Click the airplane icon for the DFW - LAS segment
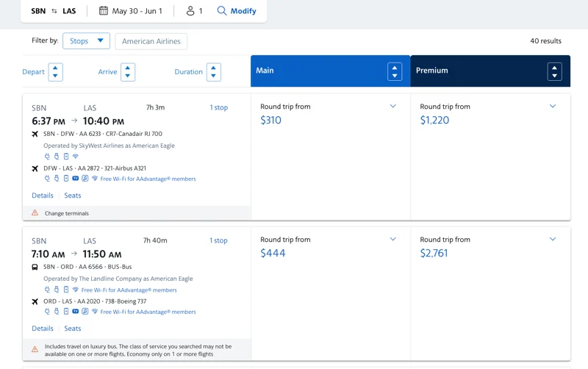 [x=35, y=168]
